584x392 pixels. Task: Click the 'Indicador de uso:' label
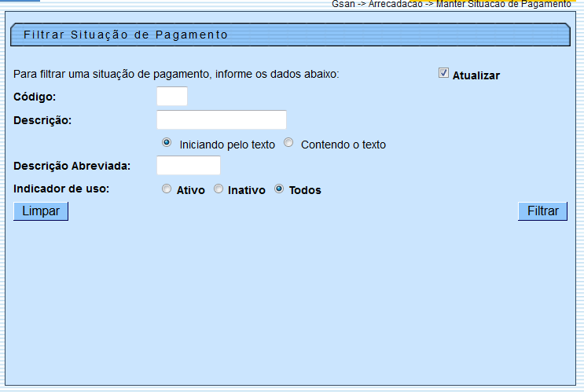(61, 189)
